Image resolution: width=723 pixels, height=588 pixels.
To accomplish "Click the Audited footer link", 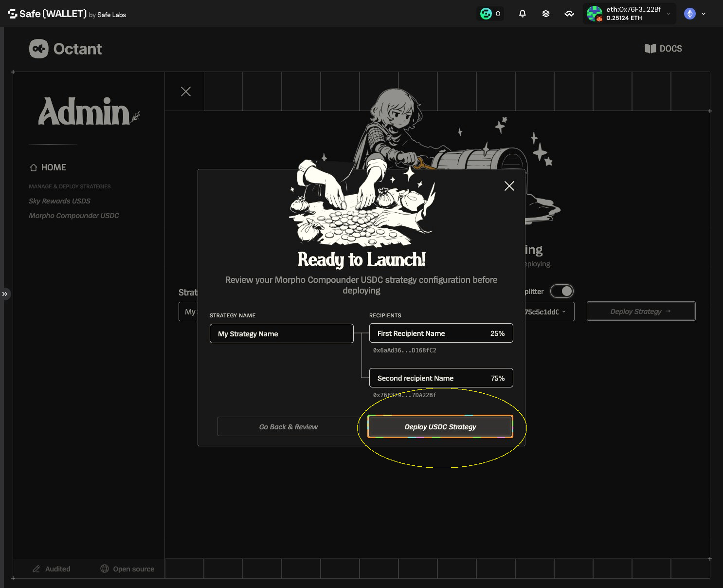I will (x=51, y=569).
